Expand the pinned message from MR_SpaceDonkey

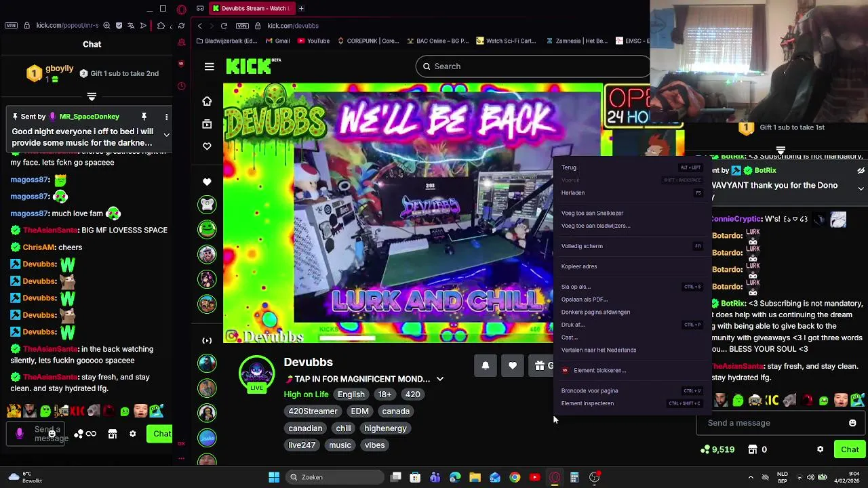[166, 134]
